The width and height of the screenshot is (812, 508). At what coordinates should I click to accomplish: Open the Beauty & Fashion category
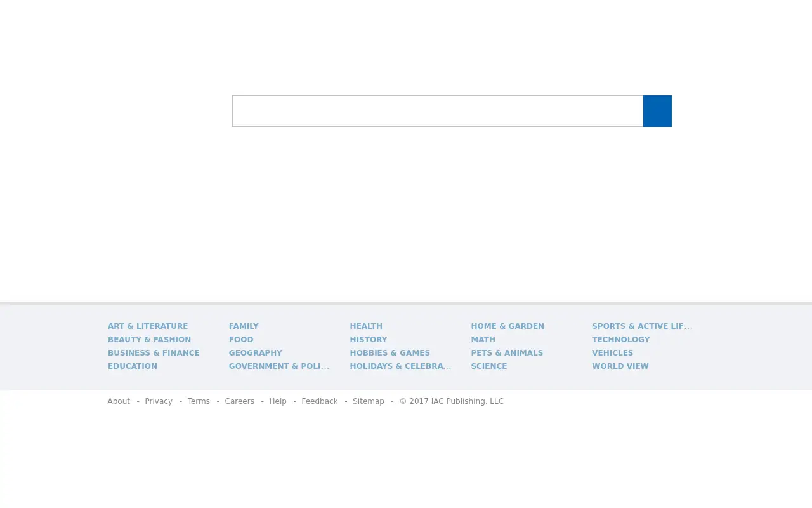point(149,340)
